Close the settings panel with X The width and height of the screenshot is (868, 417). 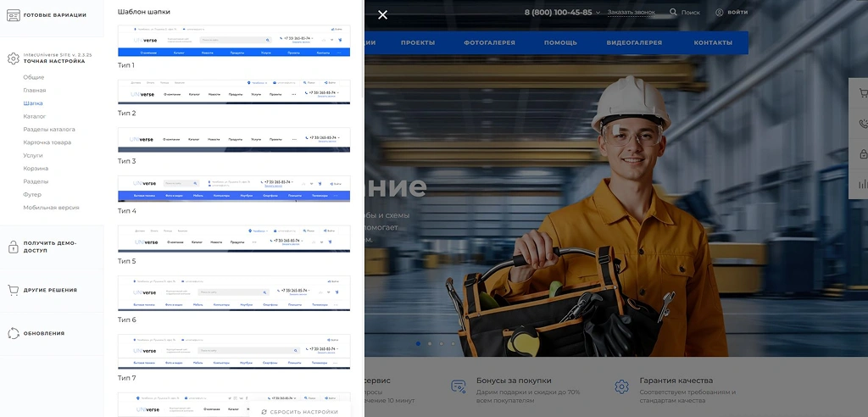[x=382, y=14]
